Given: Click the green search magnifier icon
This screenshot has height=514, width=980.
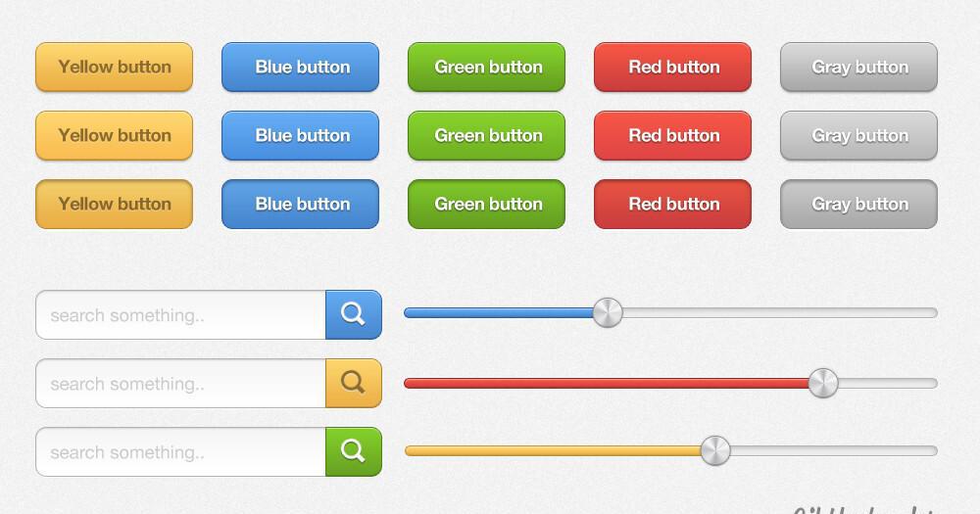Looking at the screenshot, I should click(353, 451).
